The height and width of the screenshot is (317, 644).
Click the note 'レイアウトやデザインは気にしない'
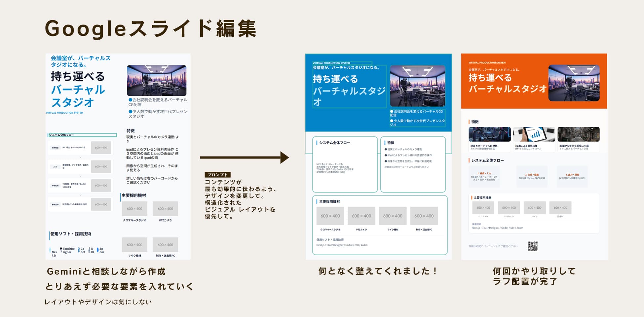(98, 302)
